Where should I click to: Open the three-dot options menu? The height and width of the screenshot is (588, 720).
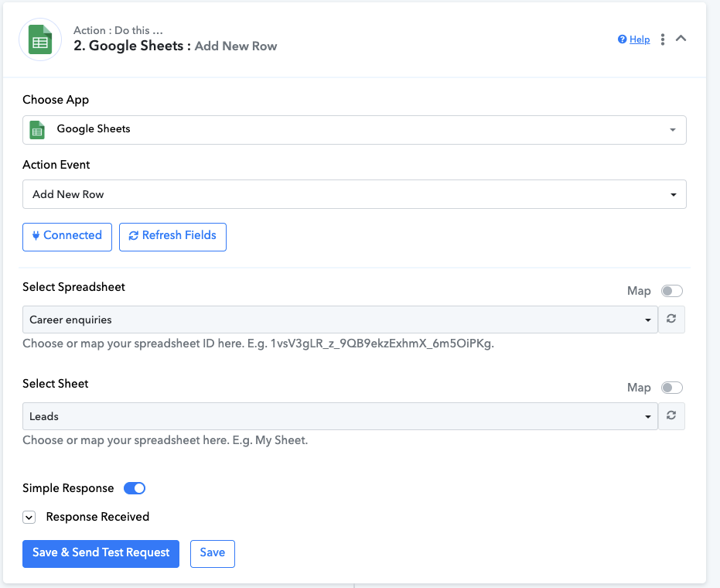(662, 39)
